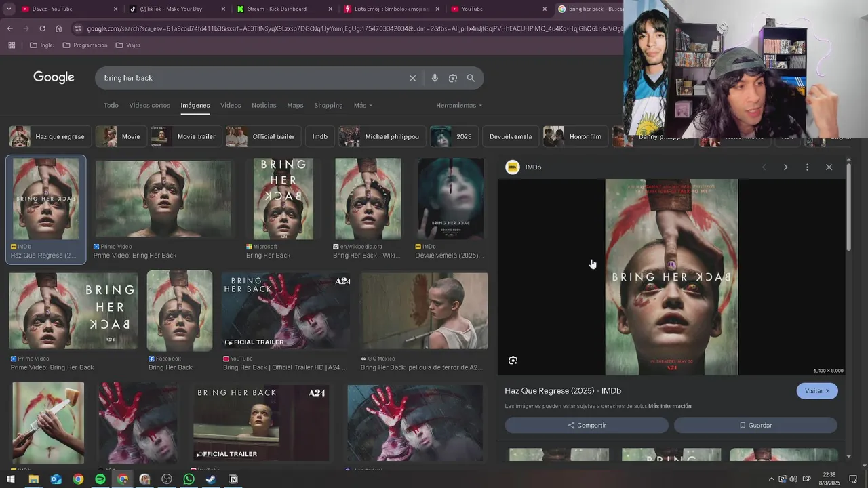868x488 pixels.
Task: Filter by Michael philippou chip
Action: (382, 137)
